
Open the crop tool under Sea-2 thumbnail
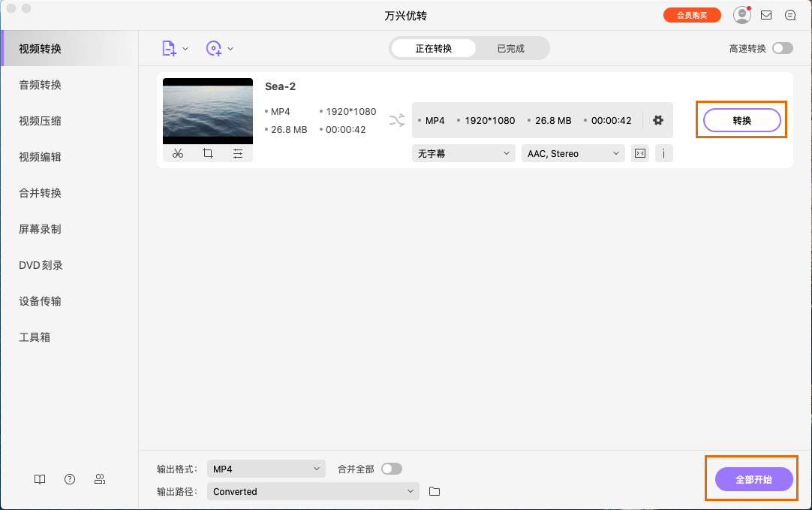(x=208, y=153)
